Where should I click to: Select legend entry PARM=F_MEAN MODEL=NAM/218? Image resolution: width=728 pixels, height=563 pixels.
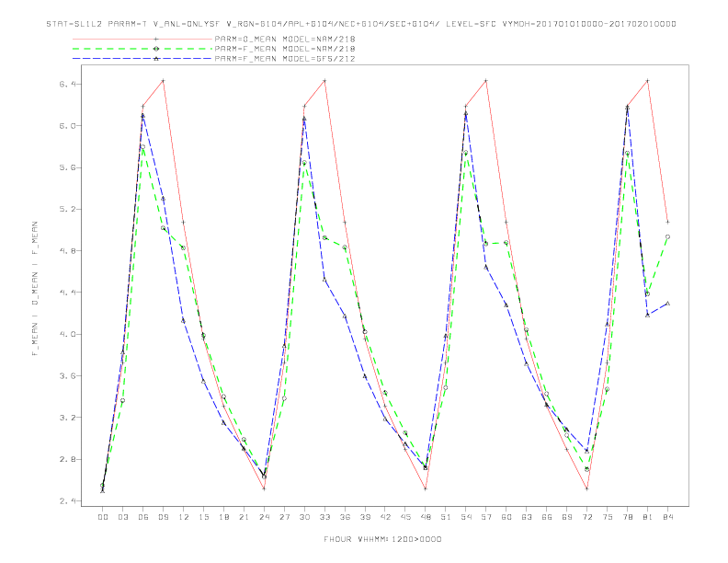coord(285,49)
